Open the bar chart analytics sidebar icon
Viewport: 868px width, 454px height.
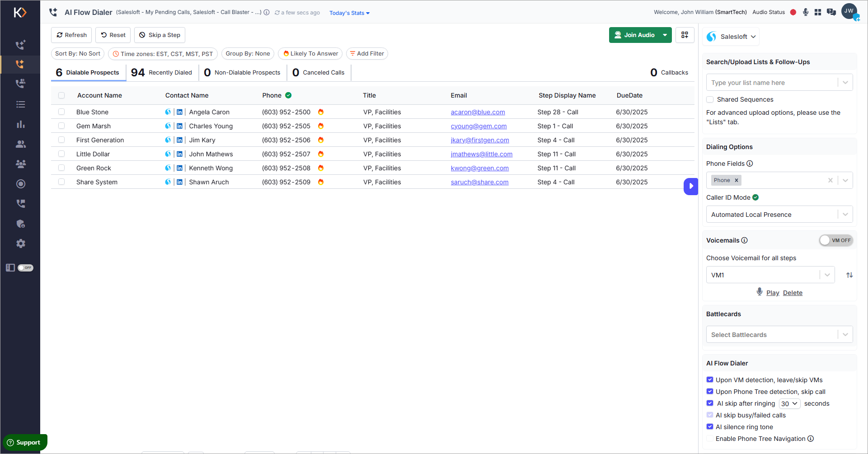pos(20,124)
